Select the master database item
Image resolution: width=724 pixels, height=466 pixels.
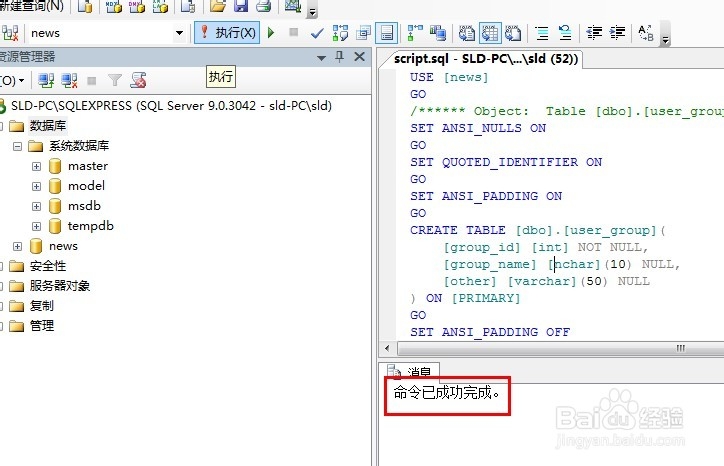88,166
